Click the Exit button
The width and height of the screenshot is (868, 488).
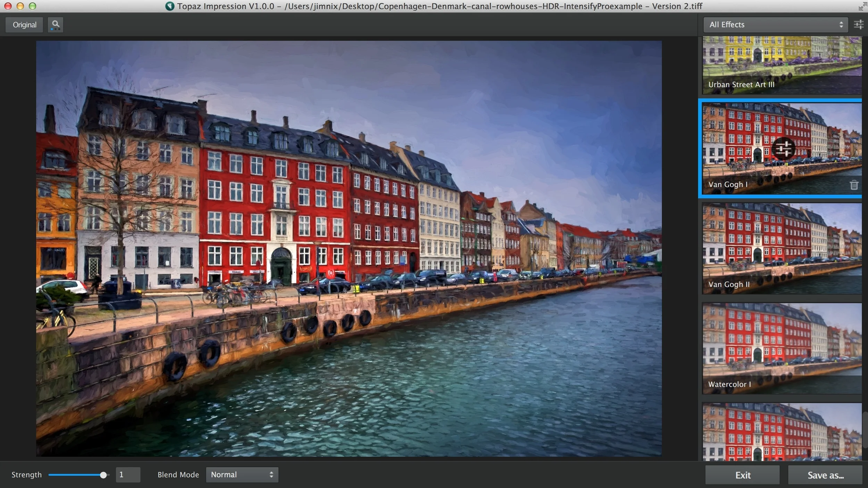pyautogui.click(x=742, y=475)
